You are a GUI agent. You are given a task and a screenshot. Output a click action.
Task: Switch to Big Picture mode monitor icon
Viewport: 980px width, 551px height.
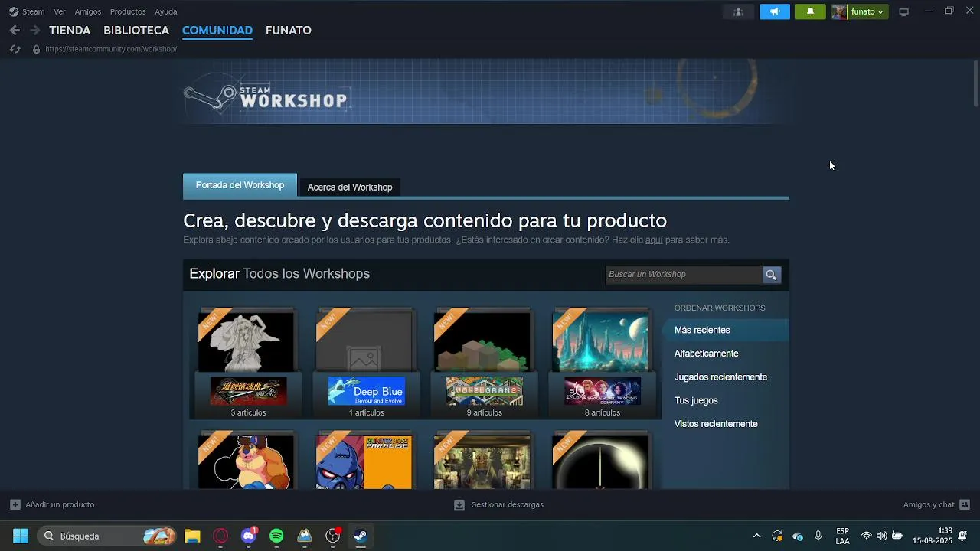[903, 11]
